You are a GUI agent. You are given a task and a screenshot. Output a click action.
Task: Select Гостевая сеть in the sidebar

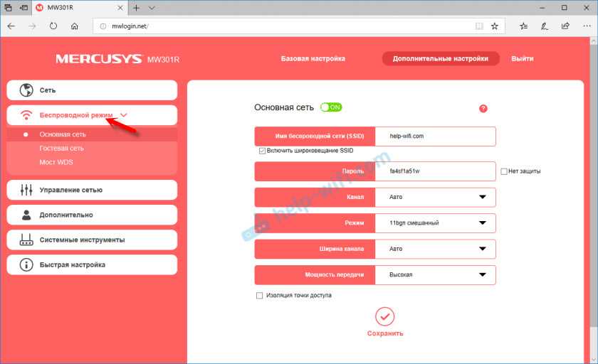coord(61,149)
